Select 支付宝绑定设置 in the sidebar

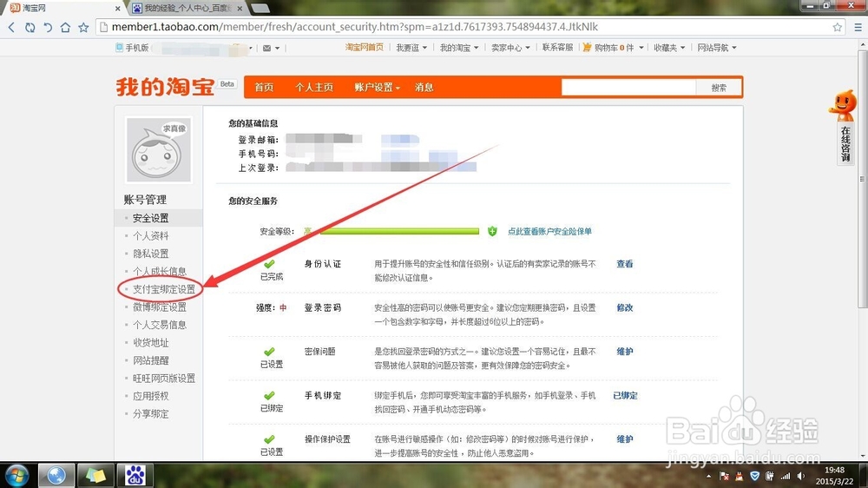164,289
